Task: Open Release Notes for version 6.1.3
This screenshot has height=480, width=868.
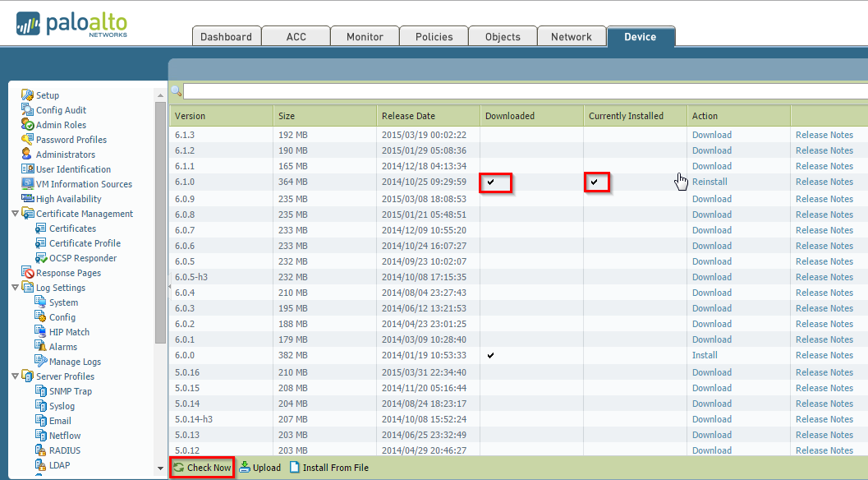Action: click(x=824, y=135)
